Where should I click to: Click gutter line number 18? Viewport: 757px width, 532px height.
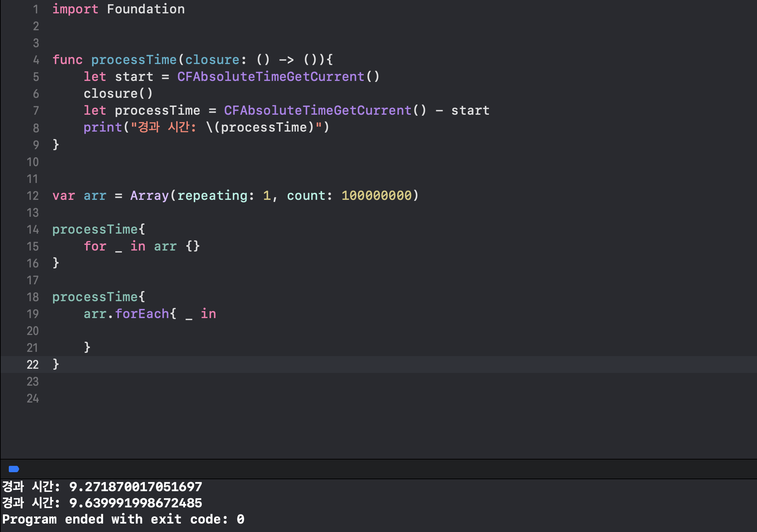[x=33, y=297]
